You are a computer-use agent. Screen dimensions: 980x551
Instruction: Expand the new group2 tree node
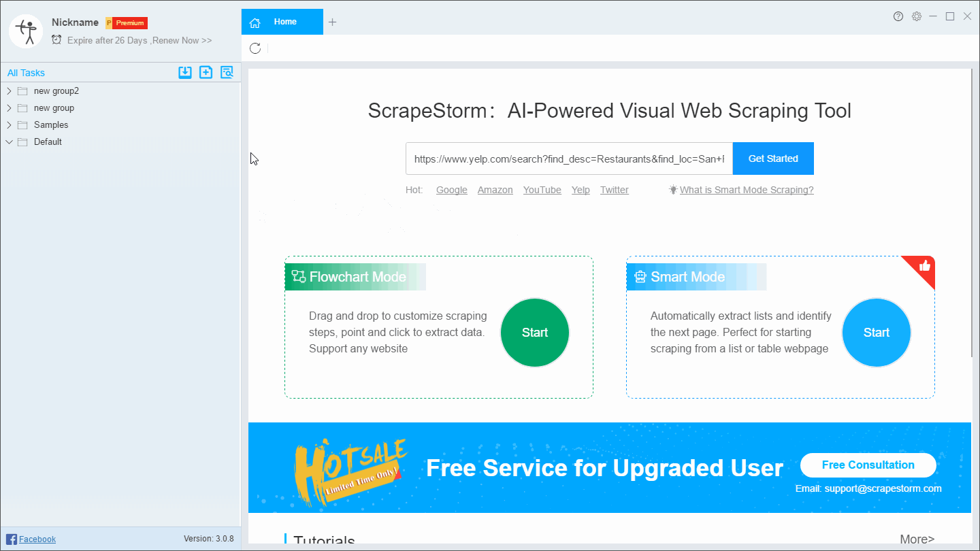[9, 91]
